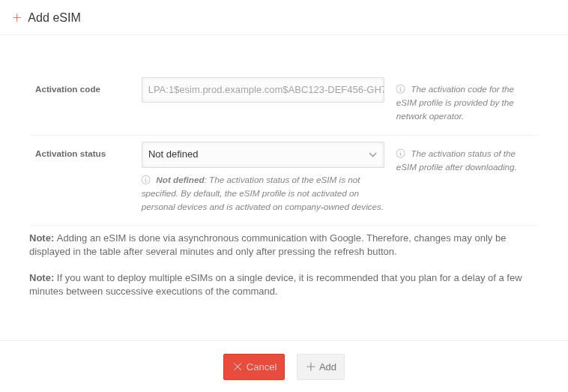The height and width of the screenshot is (392, 568).
Task: Click the Activation status label
Action: [x=70, y=154]
